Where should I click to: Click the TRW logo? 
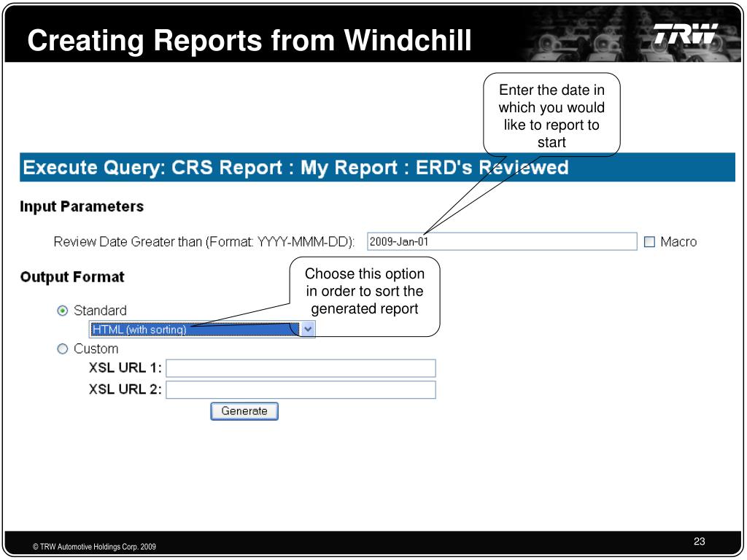686,34
